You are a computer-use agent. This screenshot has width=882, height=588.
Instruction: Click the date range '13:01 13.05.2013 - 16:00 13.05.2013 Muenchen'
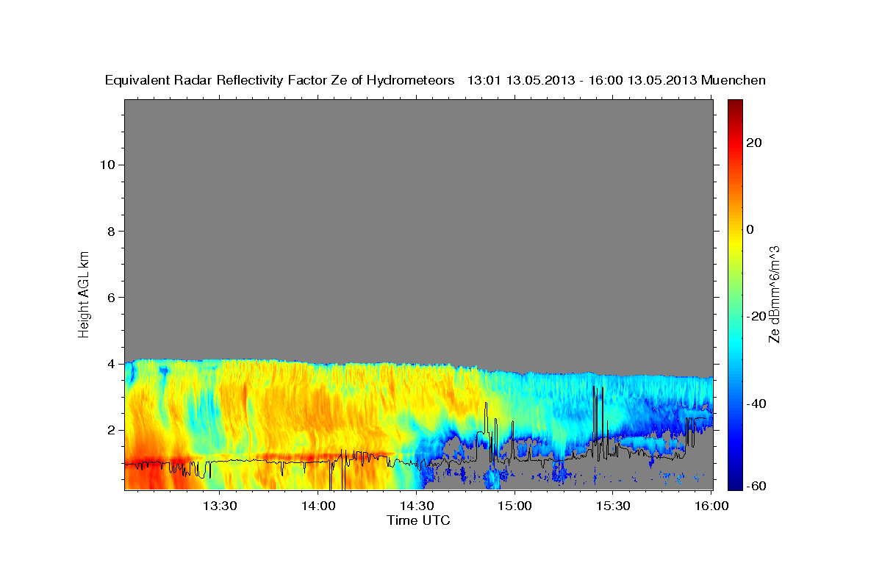pyautogui.click(x=617, y=81)
